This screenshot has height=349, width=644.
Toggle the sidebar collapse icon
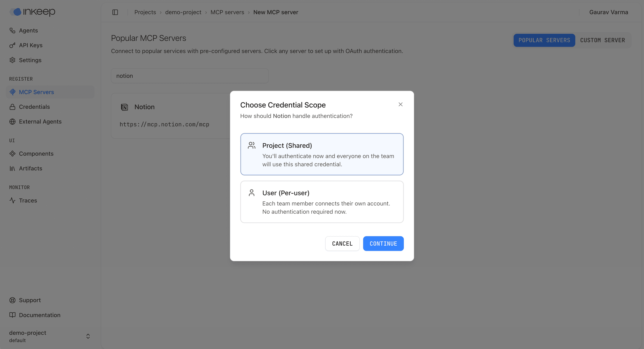click(x=115, y=12)
